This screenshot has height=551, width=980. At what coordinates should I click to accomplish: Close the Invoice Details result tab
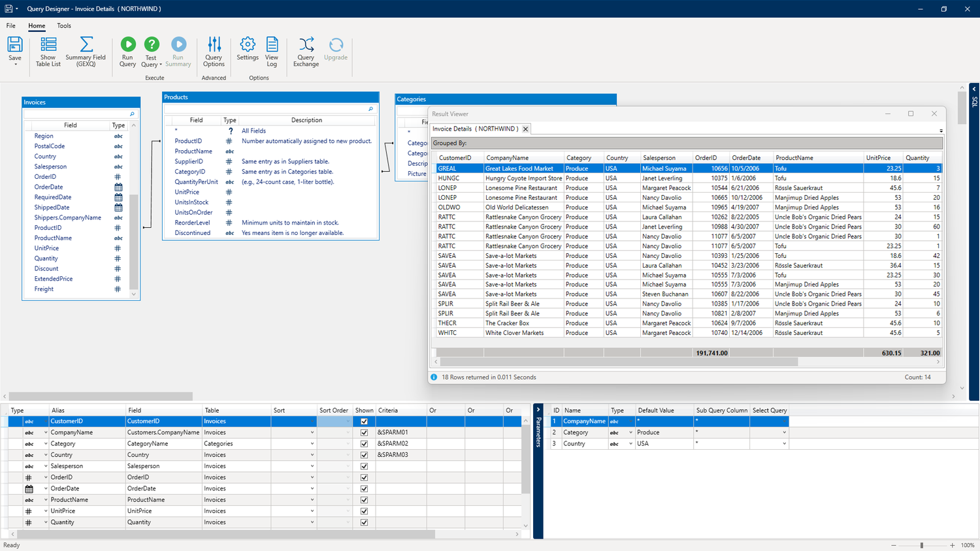coord(525,129)
